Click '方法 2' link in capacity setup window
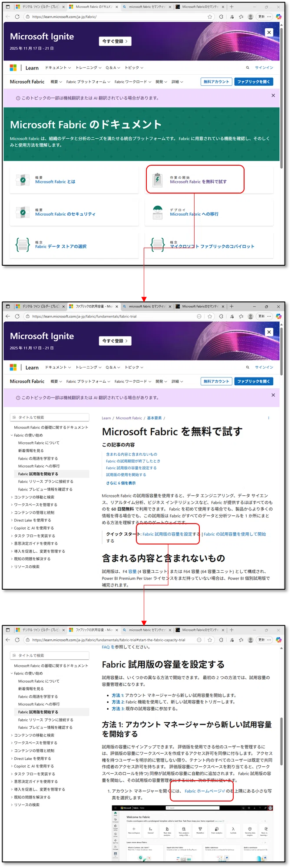The height and width of the screenshot is (868, 291). click(x=118, y=702)
